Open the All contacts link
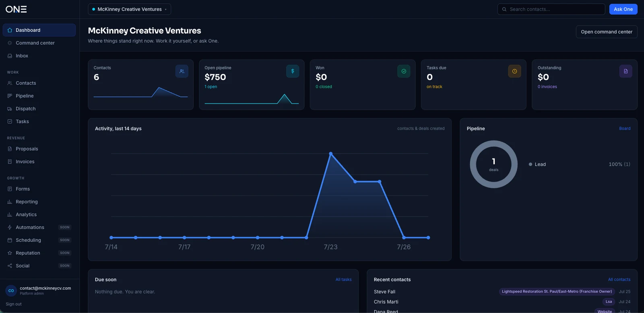 tap(619, 280)
